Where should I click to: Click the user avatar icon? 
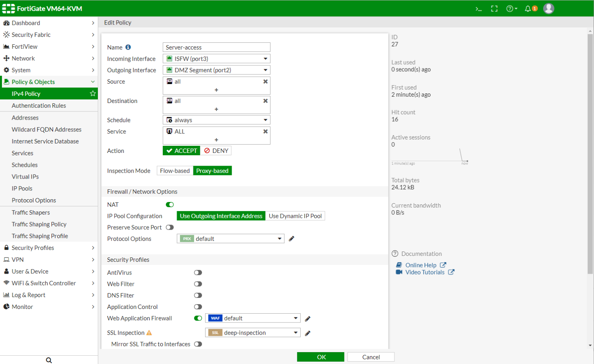point(548,8)
